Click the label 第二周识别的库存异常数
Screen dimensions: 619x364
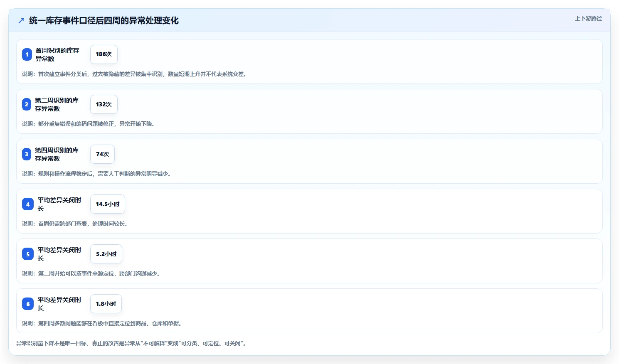[x=57, y=104]
